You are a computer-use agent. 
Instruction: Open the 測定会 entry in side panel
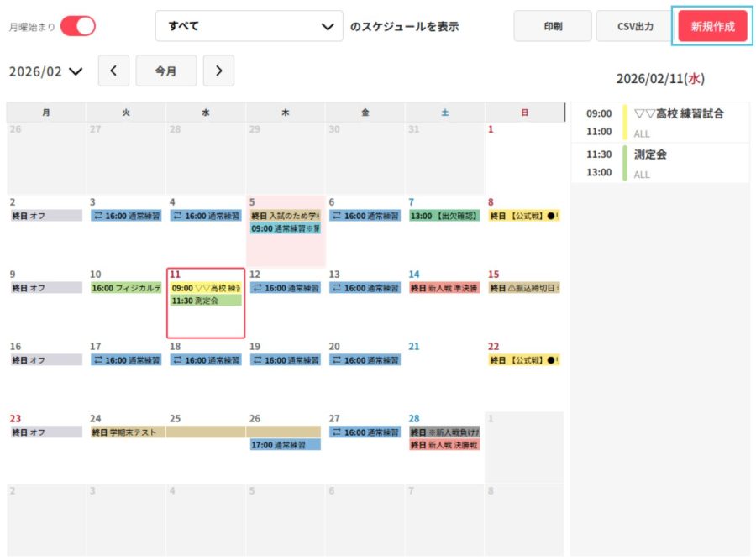651,155
